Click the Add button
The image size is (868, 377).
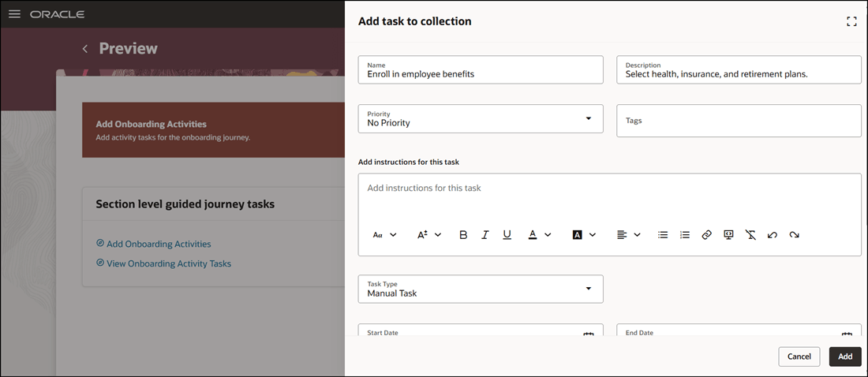pos(845,356)
